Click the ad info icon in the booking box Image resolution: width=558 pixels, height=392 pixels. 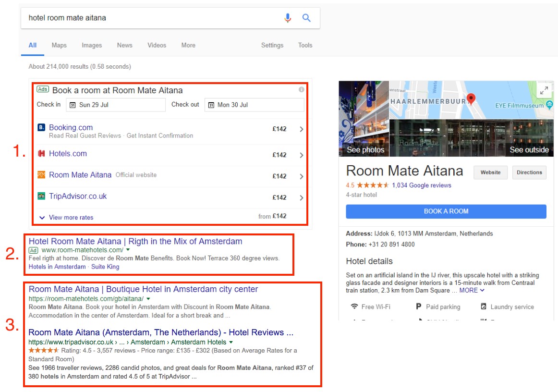coord(302,89)
